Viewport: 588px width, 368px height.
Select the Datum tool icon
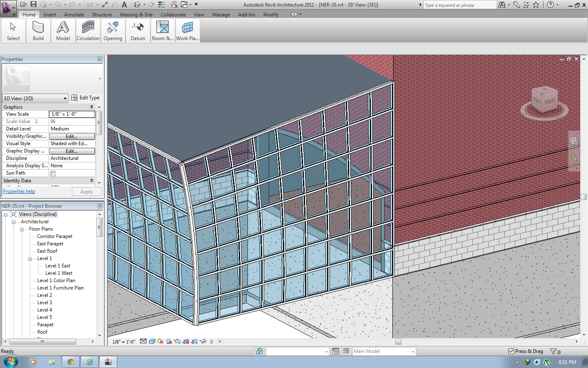click(138, 28)
